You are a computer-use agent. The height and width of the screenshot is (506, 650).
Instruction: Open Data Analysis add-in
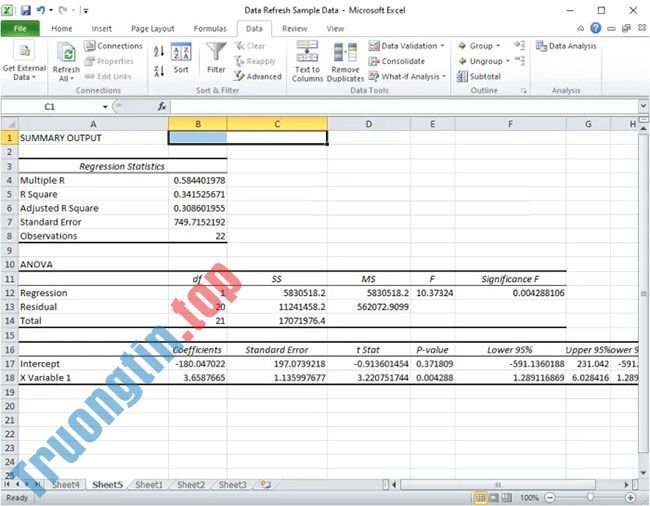click(566, 46)
